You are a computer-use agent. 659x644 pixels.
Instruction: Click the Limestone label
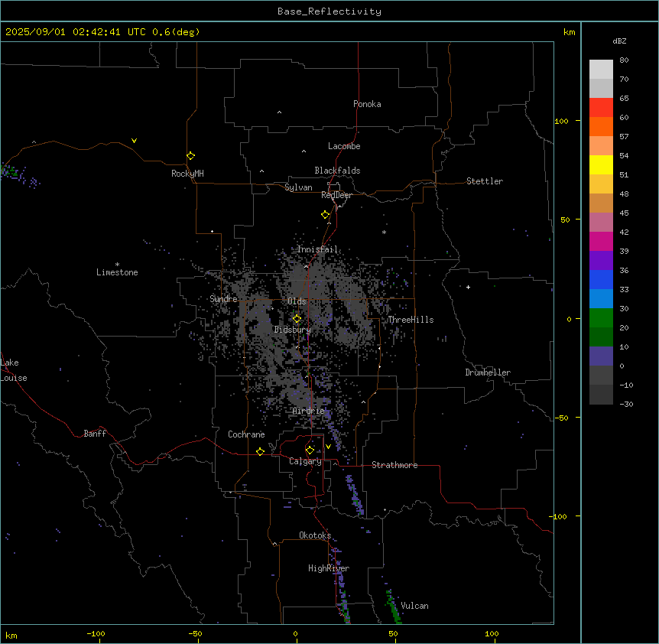(x=117, y=272)
